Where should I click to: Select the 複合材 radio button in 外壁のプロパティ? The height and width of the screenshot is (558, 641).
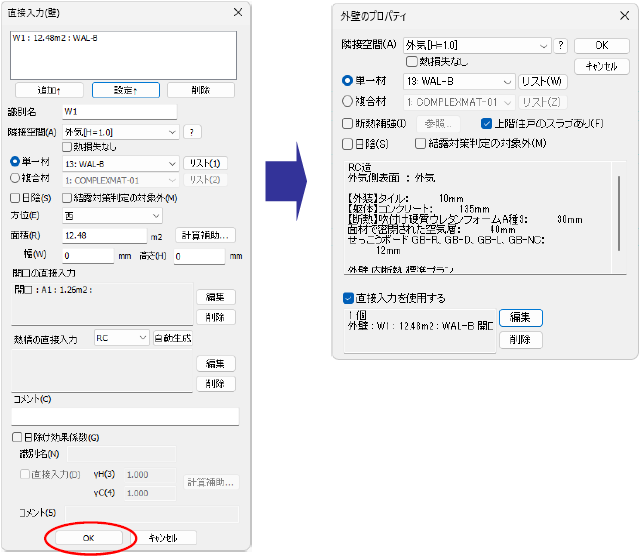(347, 101)
